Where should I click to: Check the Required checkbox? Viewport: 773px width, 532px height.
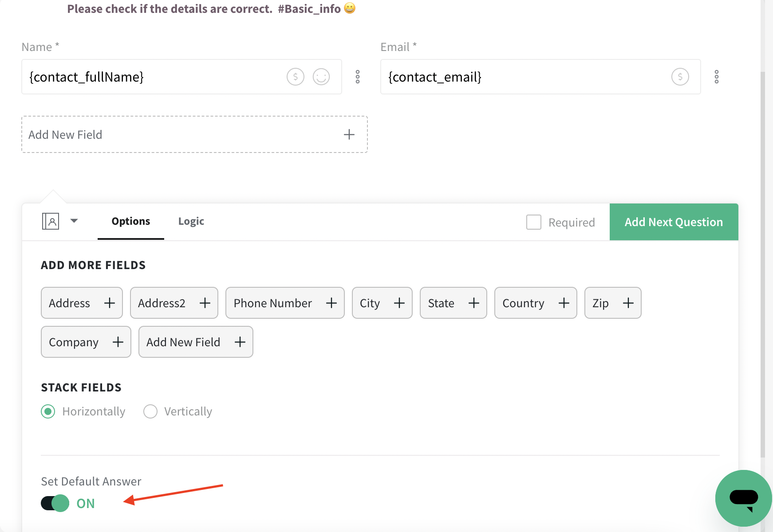tap(534, 222)
